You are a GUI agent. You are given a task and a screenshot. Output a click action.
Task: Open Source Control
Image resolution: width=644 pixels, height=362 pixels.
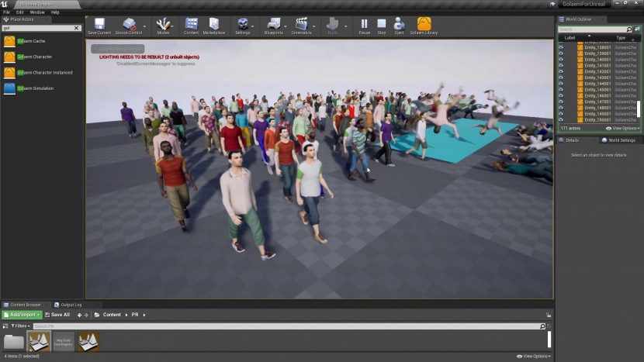coord(129,26)
